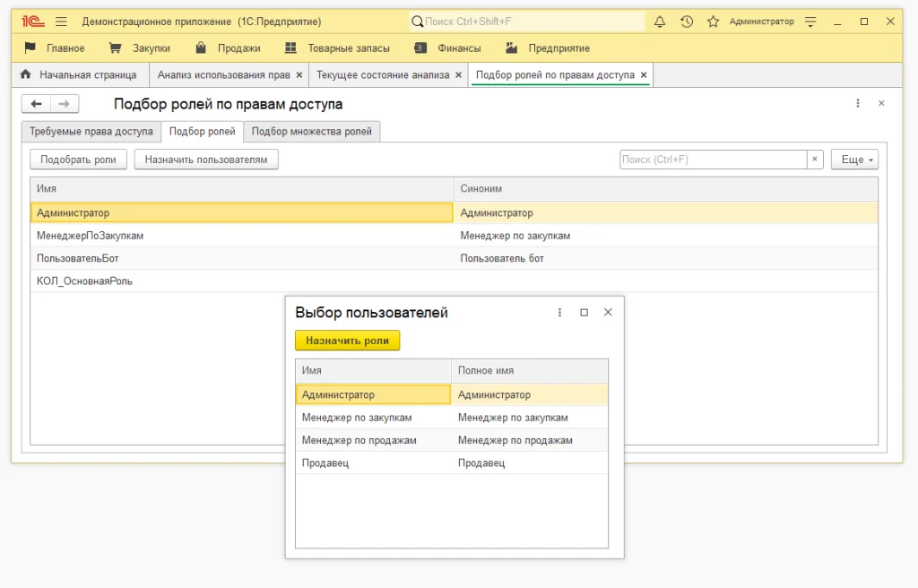The image size is (918, 588).
Task: Open Предприятие section
Action: point(548,48)
